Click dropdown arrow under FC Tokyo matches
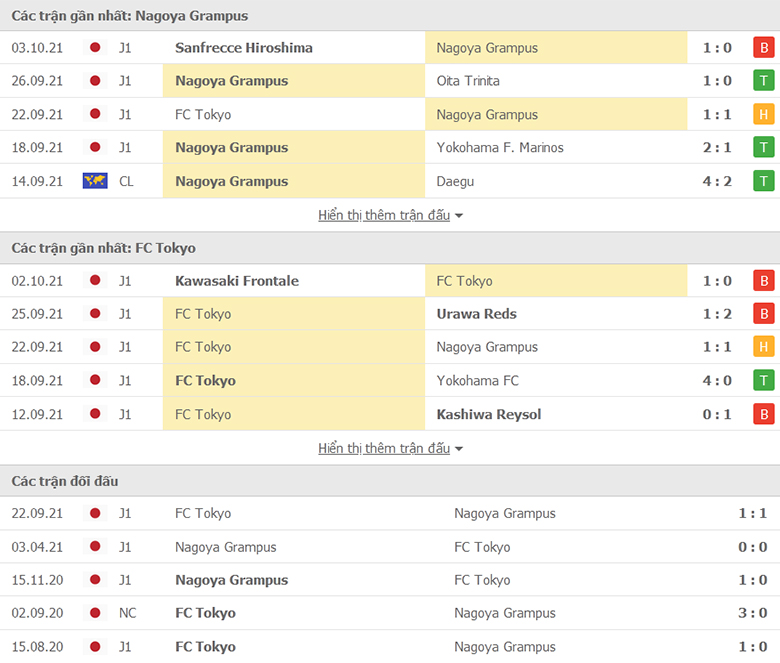Screen dimensions: 780x663 (459, 449)
